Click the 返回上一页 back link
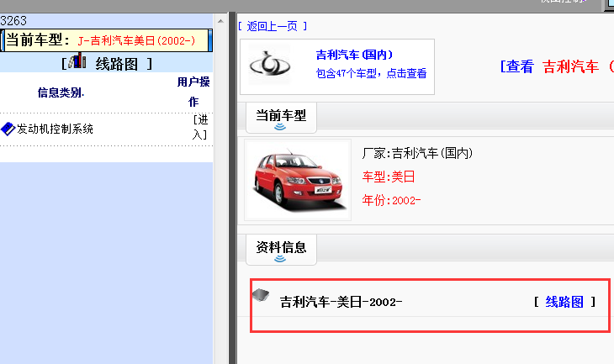 click(273, 26)
